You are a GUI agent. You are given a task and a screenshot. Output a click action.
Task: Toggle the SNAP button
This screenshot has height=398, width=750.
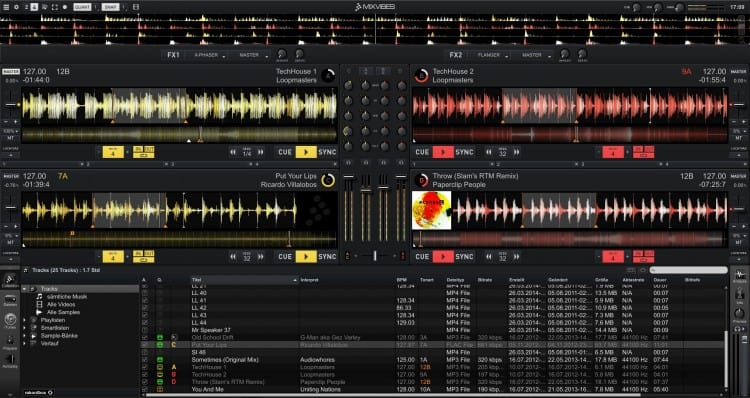click(110, 7)
